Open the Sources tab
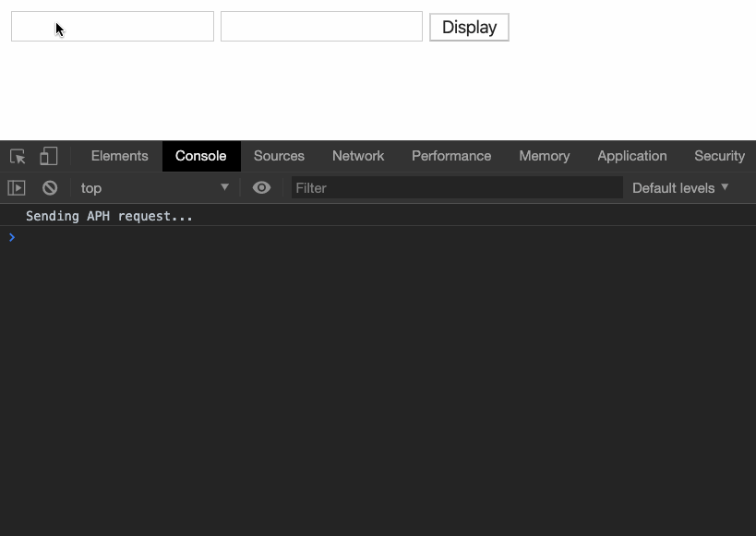Image resolution: width=756 pixels, height=536 pixels. [x=279, y=156]
